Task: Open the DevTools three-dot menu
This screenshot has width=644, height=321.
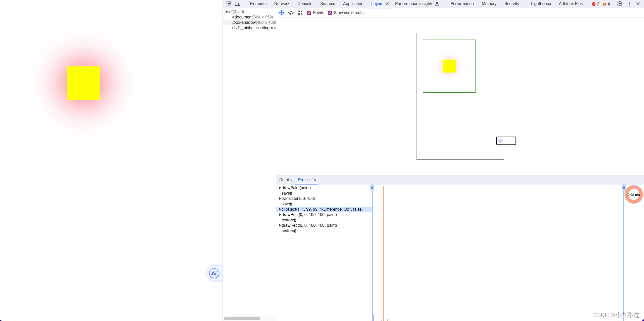Action: pyautogui.click(x=629, y=4)
